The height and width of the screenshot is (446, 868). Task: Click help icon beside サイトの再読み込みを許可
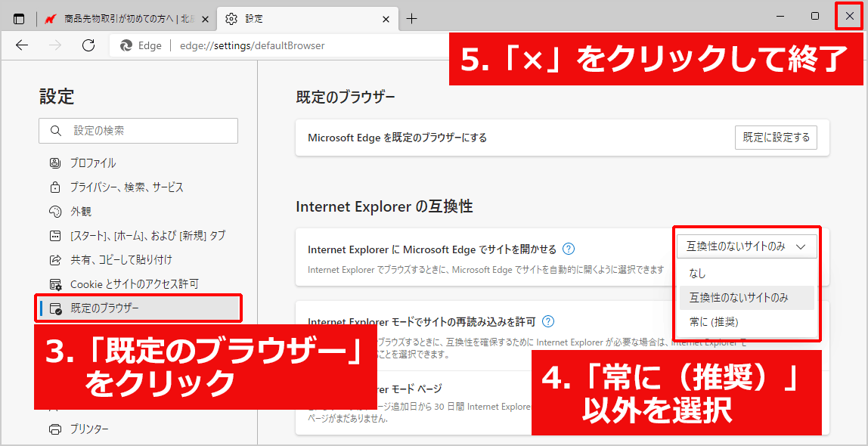548,321
